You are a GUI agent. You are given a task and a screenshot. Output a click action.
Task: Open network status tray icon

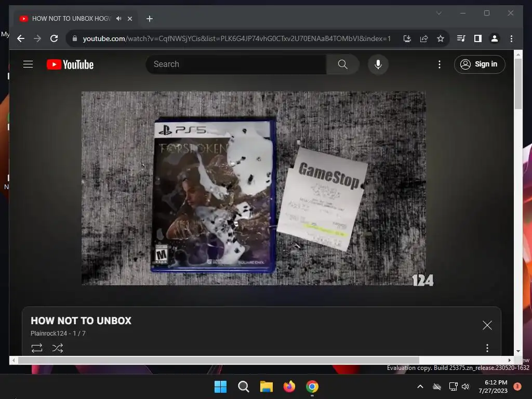tap(453, 387)
